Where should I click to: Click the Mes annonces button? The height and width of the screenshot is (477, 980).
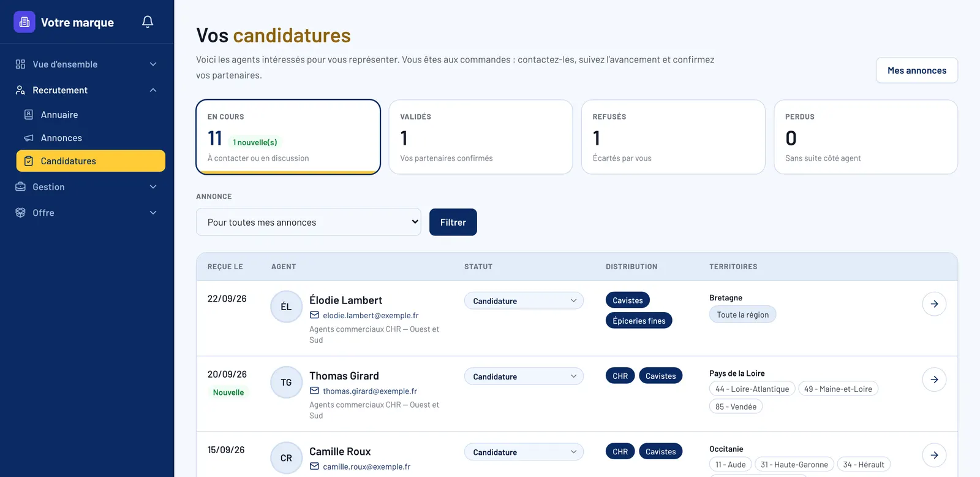click(917, 71)
